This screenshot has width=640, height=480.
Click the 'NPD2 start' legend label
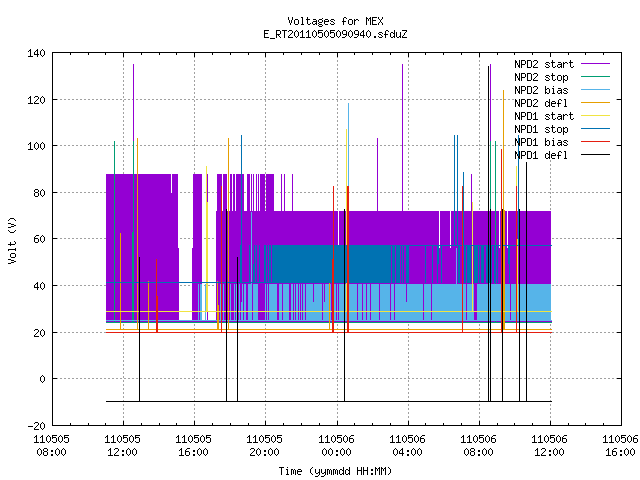click(x=544, y=64)
